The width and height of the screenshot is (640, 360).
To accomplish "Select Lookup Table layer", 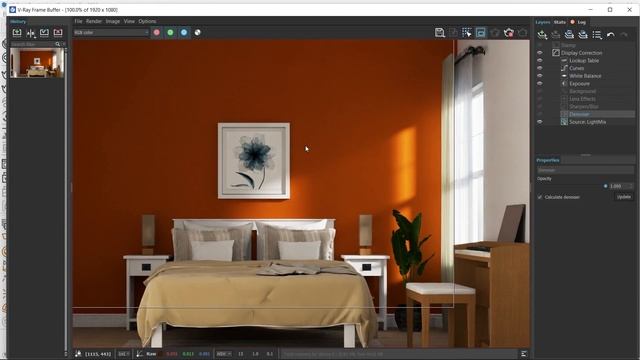I will pyautogui.click(x=584, y=60).
